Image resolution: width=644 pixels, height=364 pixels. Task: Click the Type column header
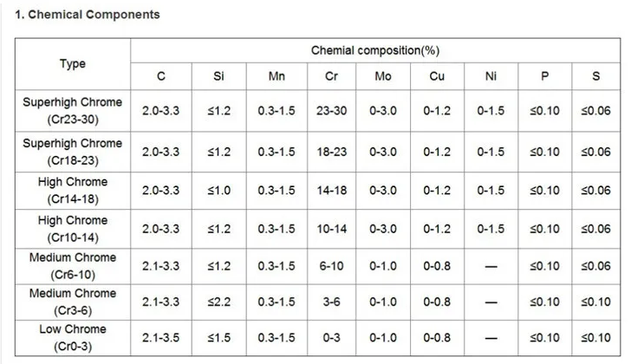coord(73,64)
